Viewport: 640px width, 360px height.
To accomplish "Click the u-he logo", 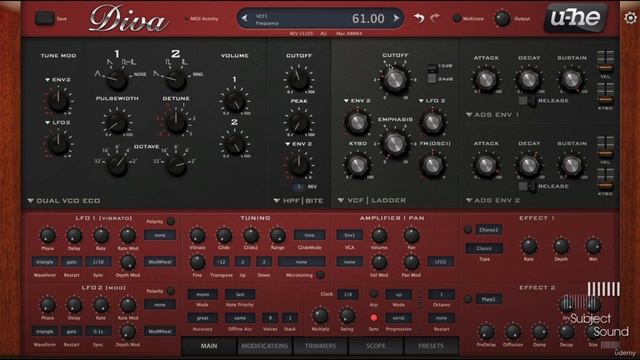I will 576,18.
